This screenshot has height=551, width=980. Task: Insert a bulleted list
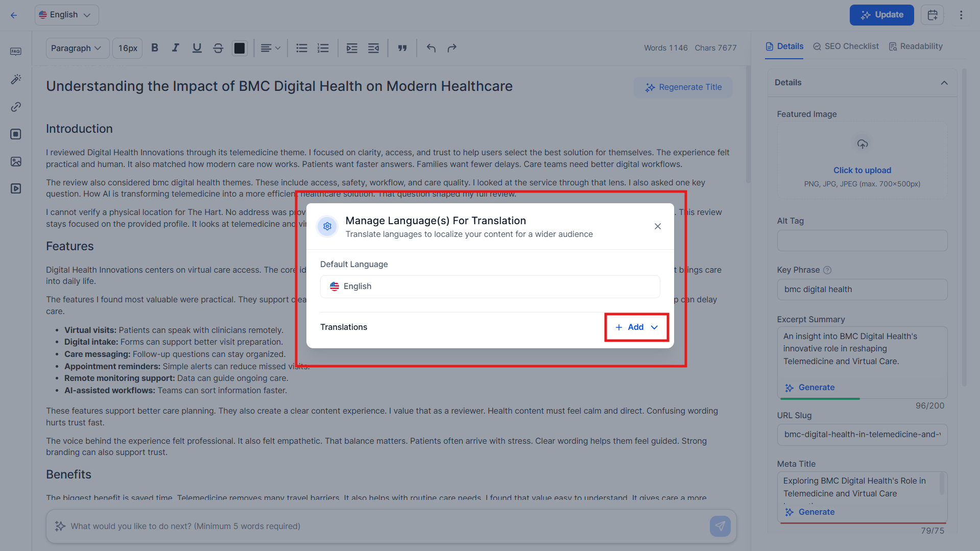pyautogui.click(x=302, y=48)
